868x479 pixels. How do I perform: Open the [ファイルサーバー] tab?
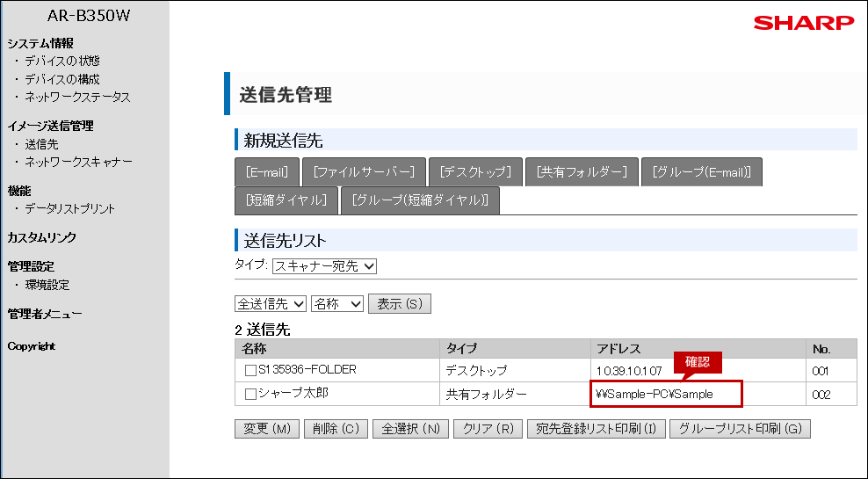click(364, 172)
